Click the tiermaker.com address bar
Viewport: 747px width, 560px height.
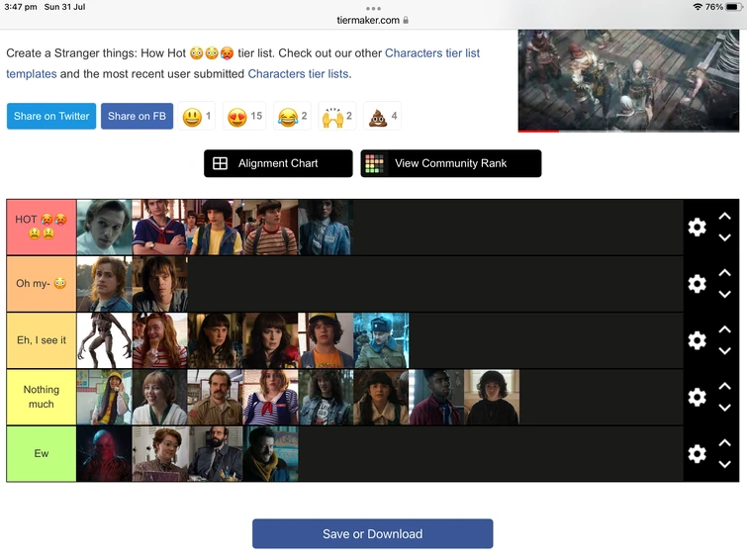tap(373, 20)
